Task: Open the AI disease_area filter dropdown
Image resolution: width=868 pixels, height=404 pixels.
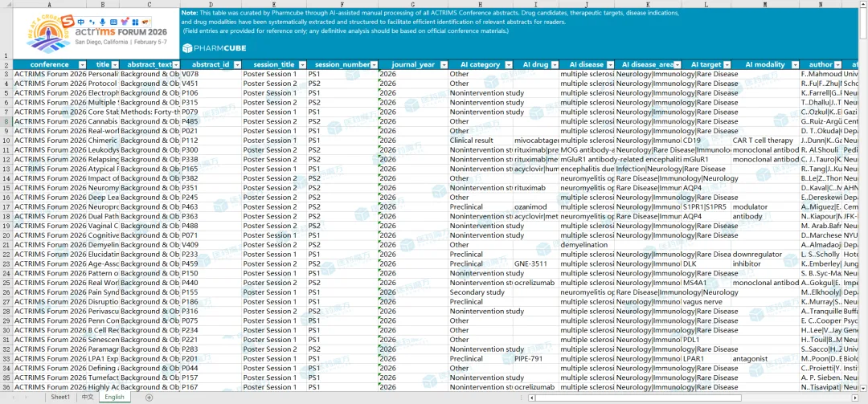Action: [x=677, y=65]
